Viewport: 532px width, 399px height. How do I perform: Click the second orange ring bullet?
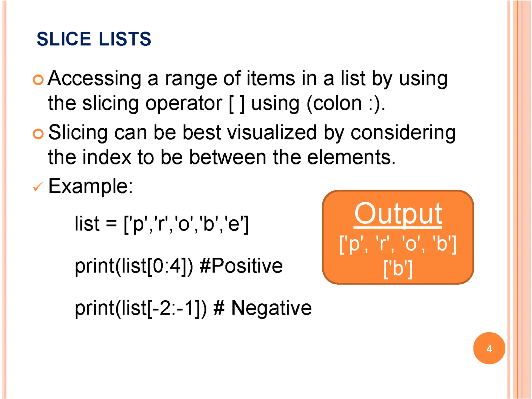(38, 134)
